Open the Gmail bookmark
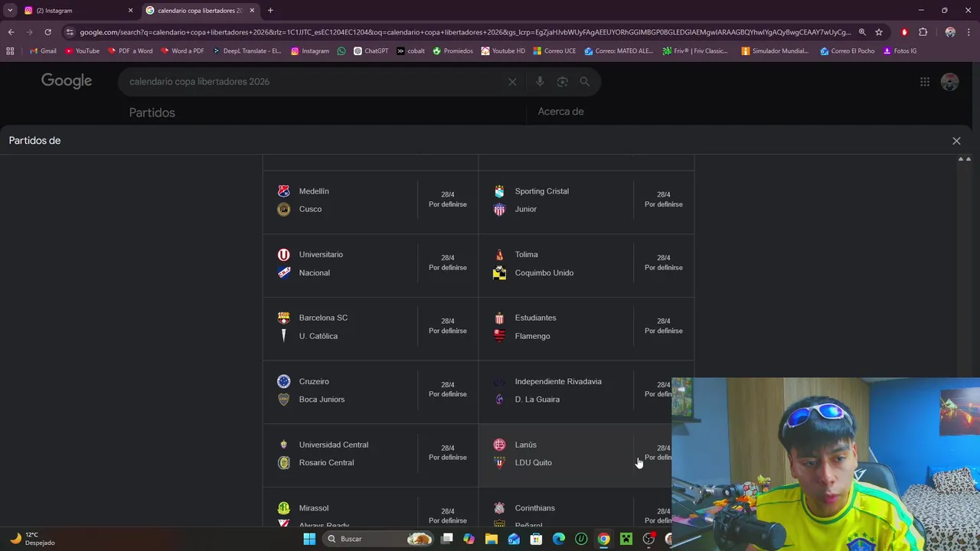Screen dimensions: 980x551 click(x=43, y=51)
